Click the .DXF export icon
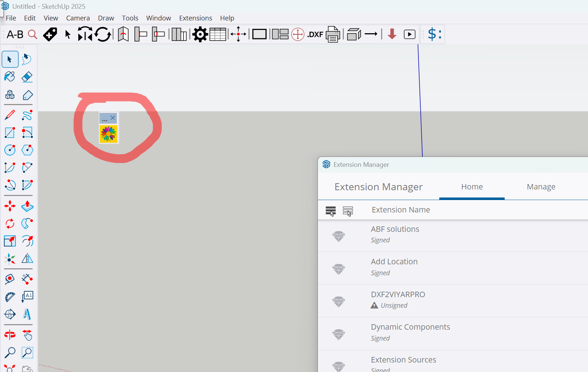This screenshot has height=372, width=588. click(315, 35)
